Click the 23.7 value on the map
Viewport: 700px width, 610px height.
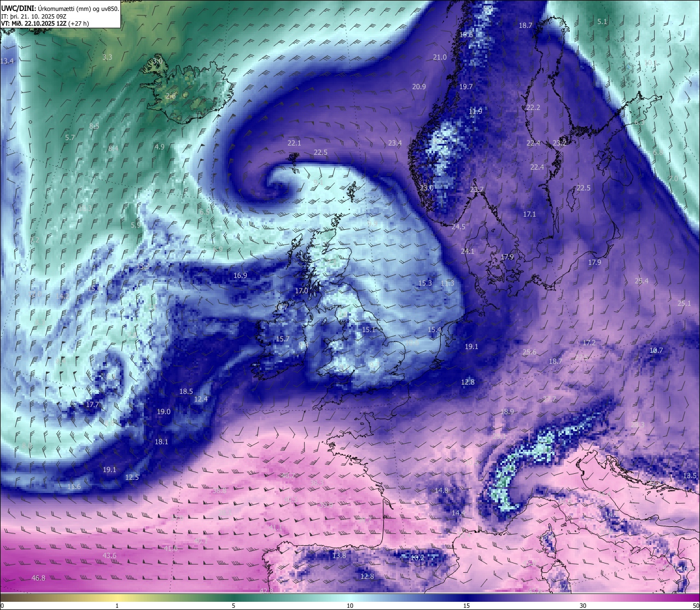pyautogui.click(x=477, y=189)
